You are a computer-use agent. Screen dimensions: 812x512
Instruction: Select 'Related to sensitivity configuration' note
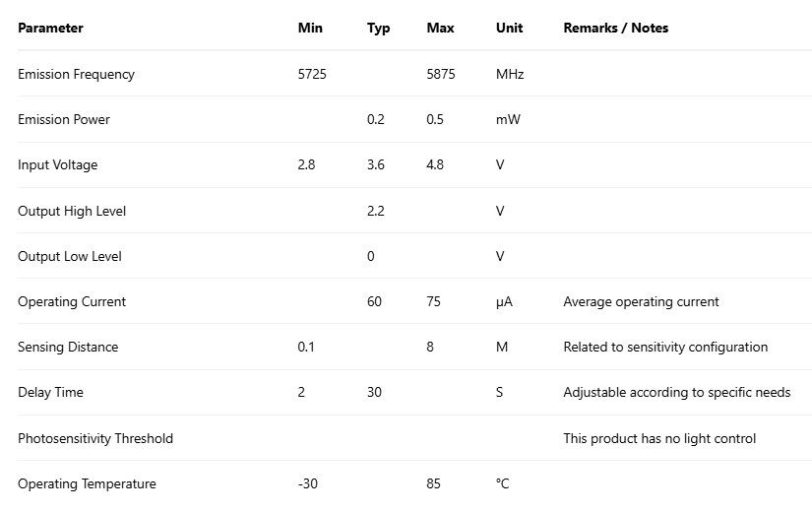coord(665,348)
